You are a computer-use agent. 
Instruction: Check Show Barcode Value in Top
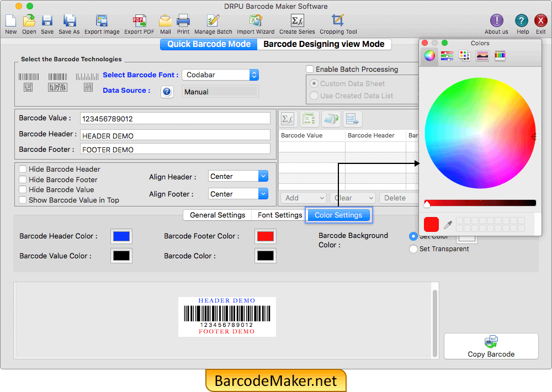[x=23, y=200]
